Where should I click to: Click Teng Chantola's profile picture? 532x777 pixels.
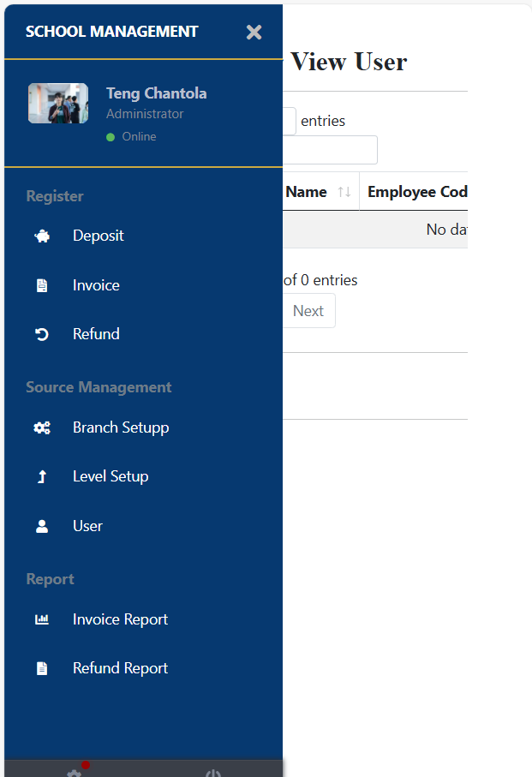click(x=58, y=104)
